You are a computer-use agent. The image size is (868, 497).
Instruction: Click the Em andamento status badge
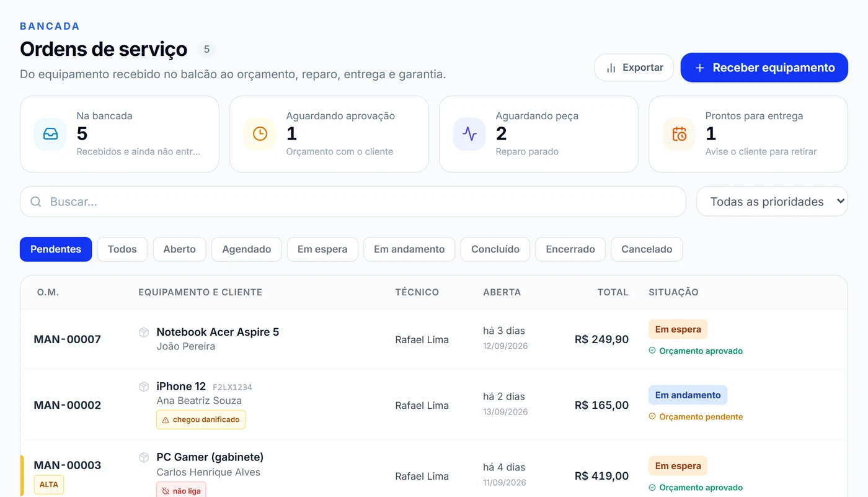(x=688, y=395)
